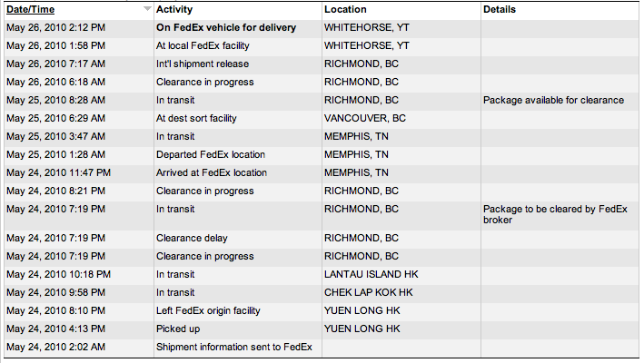Select the CHEK LAP KOK HK location
The height and width of the screenshot is (363, 644).
click(369, 292)
